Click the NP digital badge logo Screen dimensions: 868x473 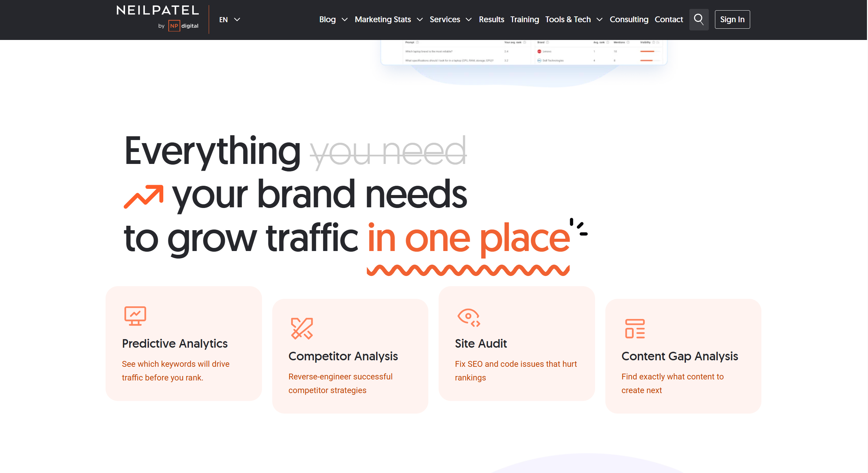pyautogui.click(x=183, y=26)
